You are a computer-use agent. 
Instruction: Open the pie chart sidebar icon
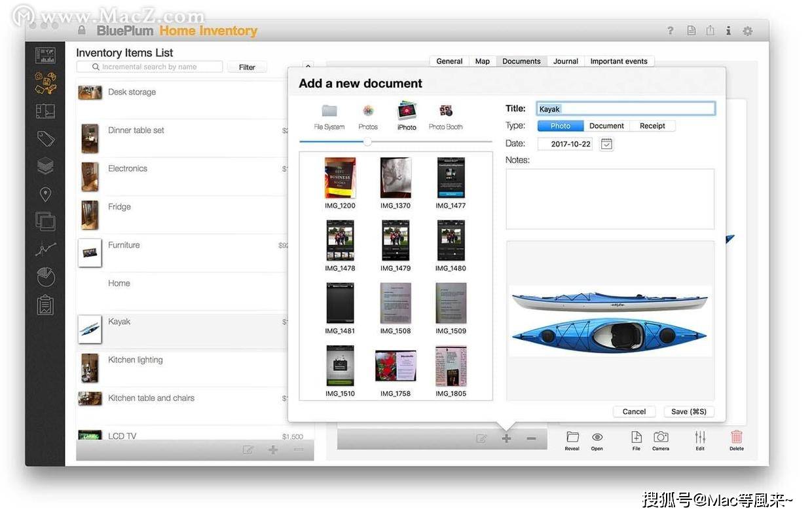45,277
